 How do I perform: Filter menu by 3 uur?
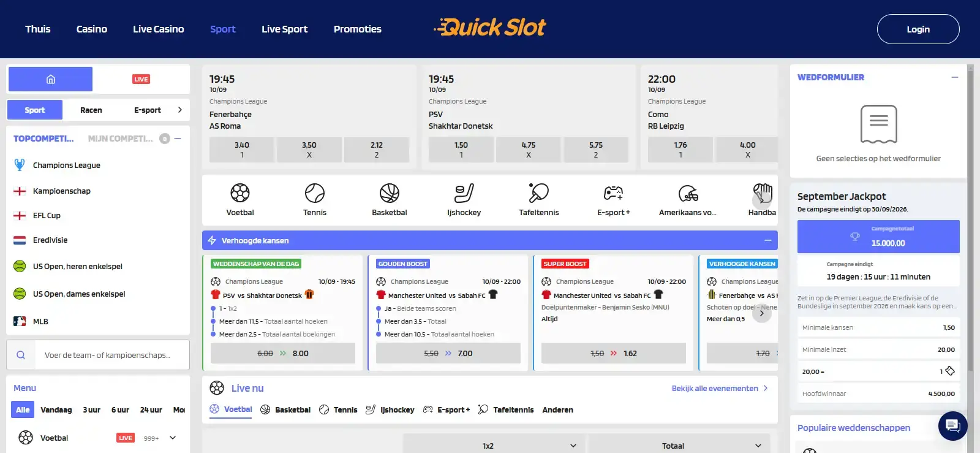pyautogui.click(x=92, y=409)
